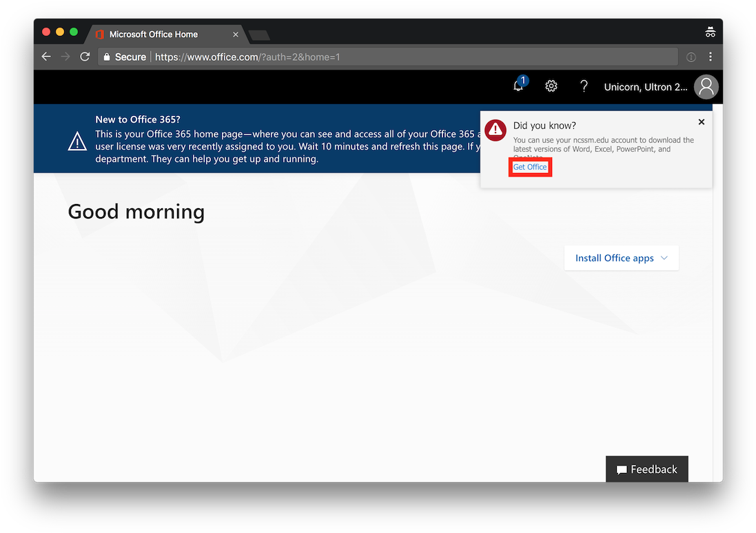Dismiss the Did you know popup

[x=701, y=122]
